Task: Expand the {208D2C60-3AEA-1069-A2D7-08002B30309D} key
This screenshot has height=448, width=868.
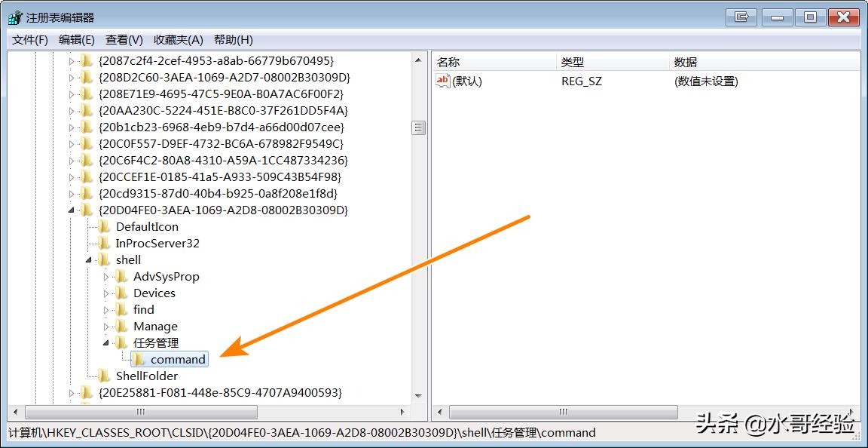Action: [x=71, y=78]
